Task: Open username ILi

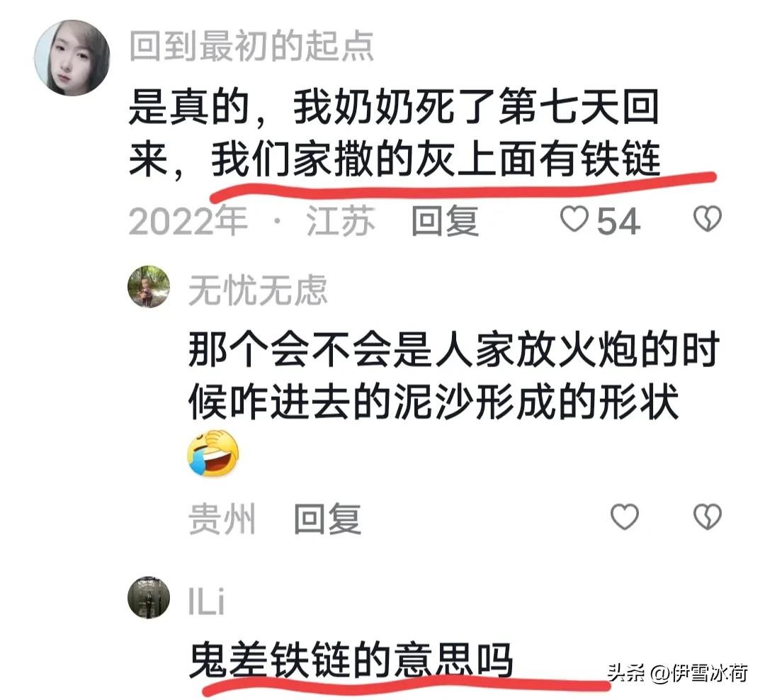Action: pos(206,602)
